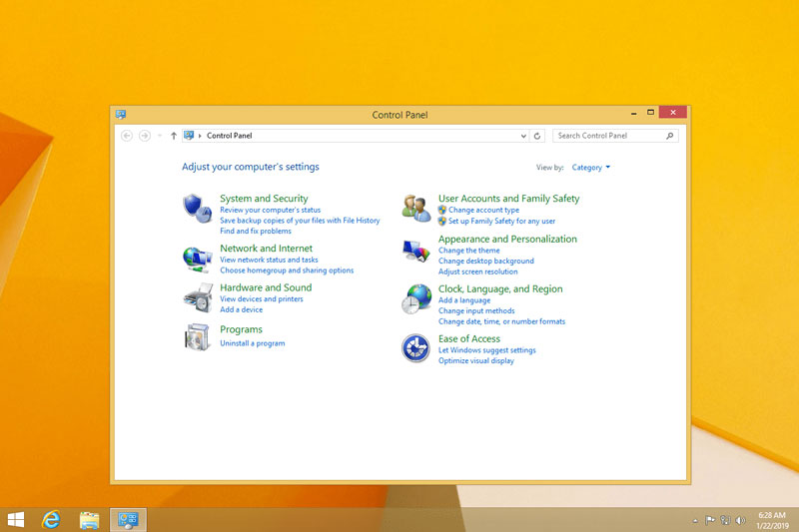Select Control Panel taskbar button
The height and width of the screenshot is (532, 799).
click(x=128, y=520)
